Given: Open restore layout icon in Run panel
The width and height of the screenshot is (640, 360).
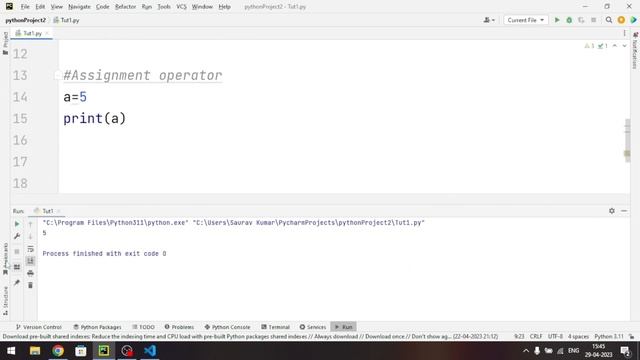Looking at the screenshot, I should 17,267.
